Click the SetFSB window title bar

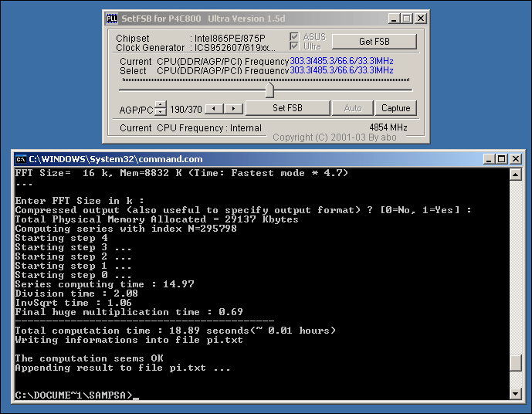pos(247,18)
